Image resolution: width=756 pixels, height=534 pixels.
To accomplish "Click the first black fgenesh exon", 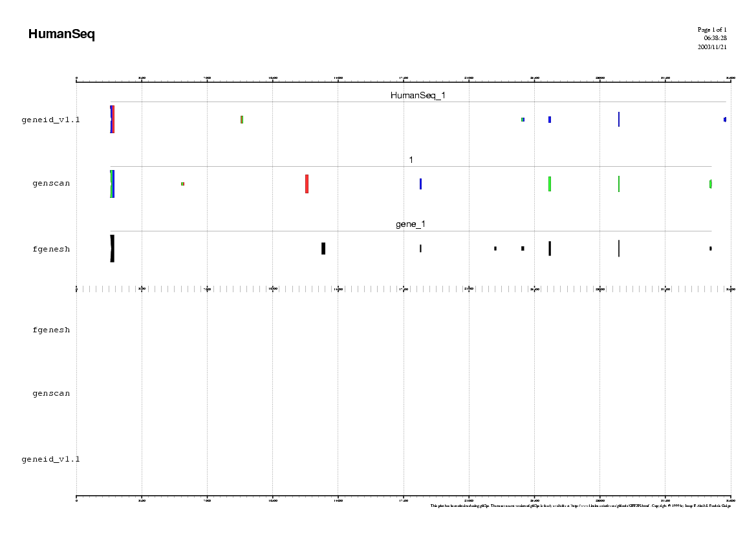I will [x=113, y=248].
